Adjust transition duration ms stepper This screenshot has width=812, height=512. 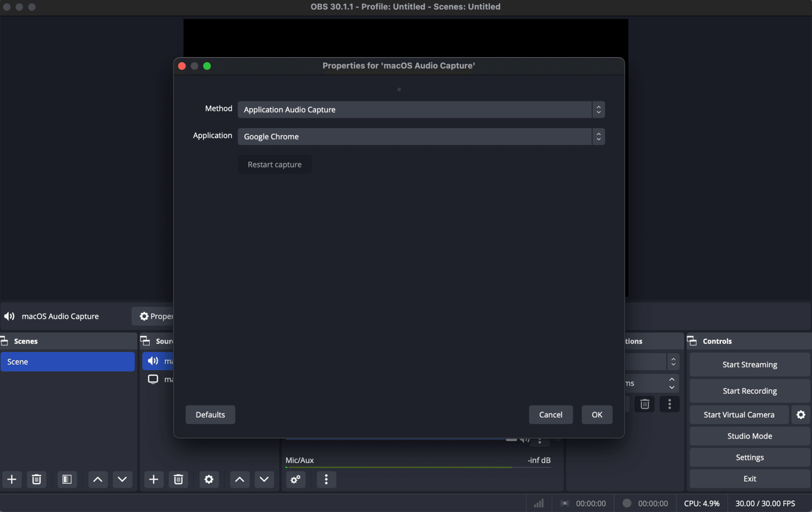click(672, 383)
